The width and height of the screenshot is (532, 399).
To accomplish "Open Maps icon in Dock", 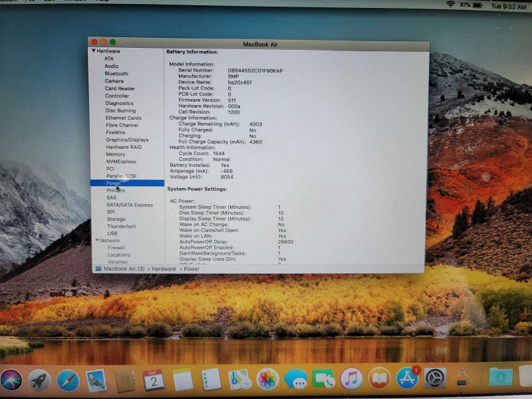I will tap(239, 379).
